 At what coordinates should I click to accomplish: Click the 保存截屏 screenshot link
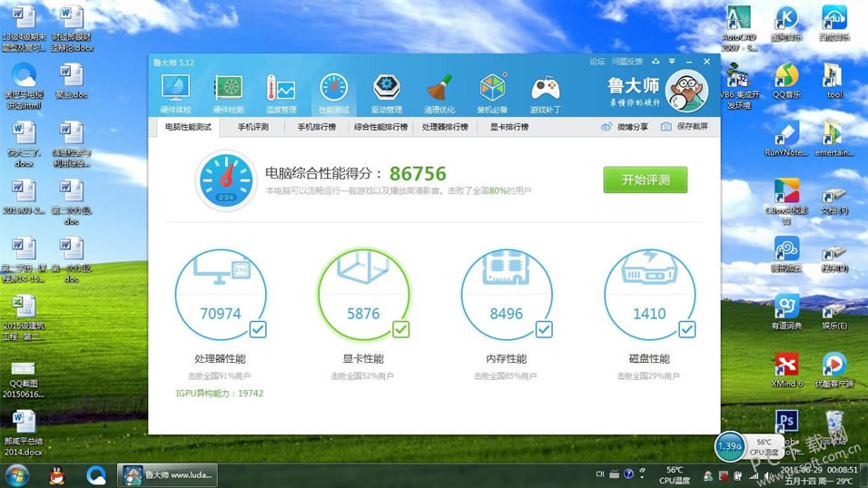pyautogui.click(x=685, y=127)
